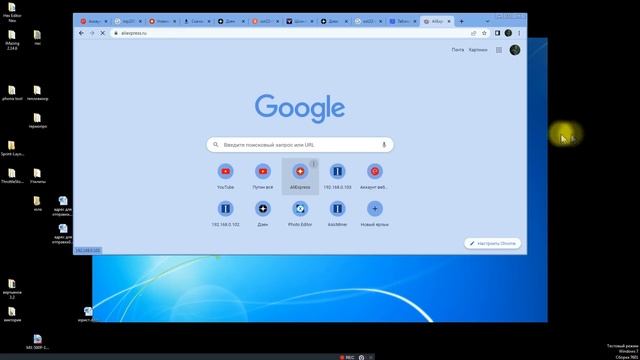Open the 192.168.0.103 shortcut tile
Viewport: 640px width, 360px height.
tap(337, 176)
